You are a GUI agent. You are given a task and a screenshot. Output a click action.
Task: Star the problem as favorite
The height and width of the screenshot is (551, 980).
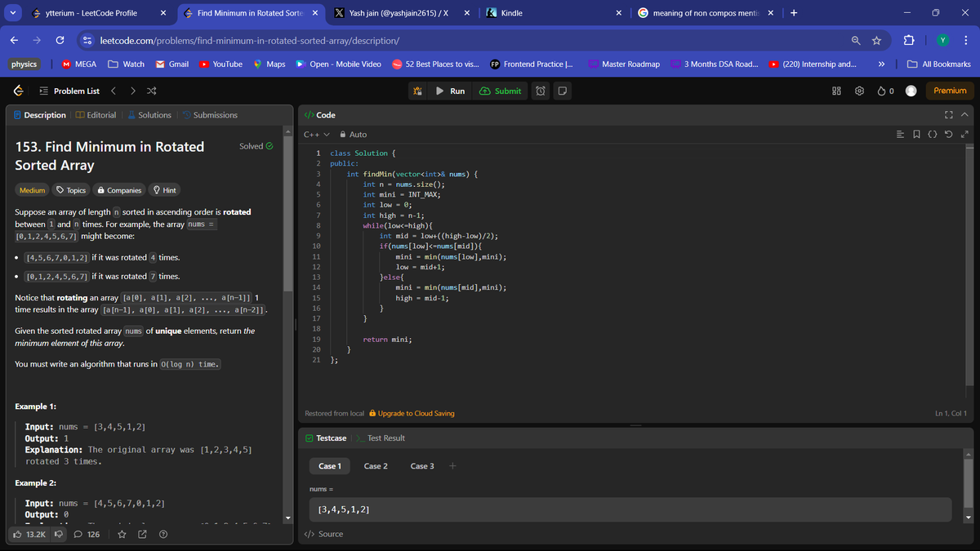[x=122, y=534]
